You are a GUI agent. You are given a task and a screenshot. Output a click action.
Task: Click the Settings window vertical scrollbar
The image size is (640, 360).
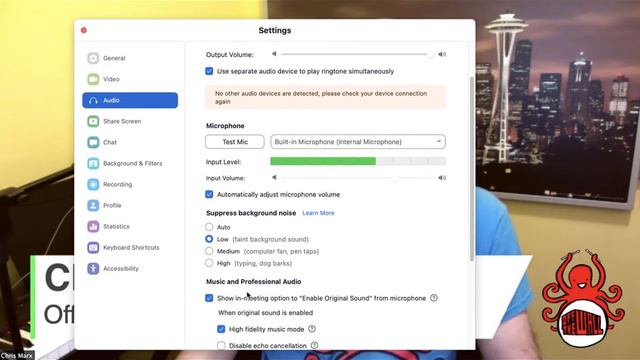472,168
